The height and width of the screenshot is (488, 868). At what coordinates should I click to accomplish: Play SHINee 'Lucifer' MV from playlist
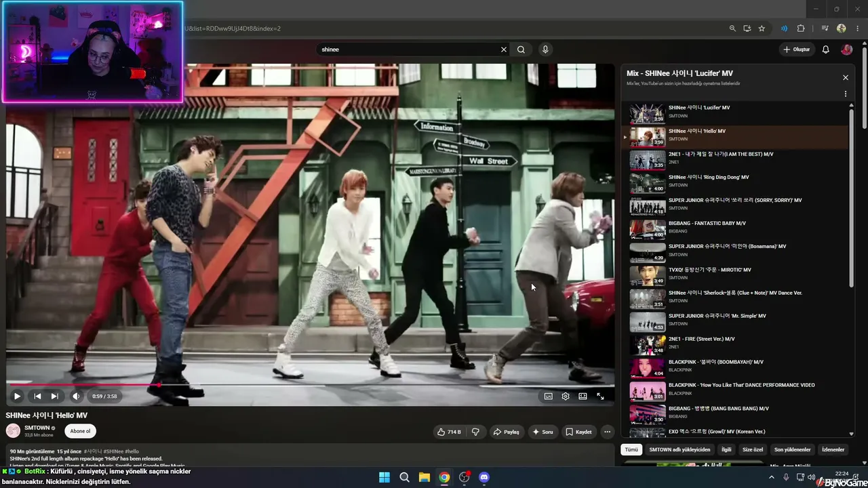point(735,113)
